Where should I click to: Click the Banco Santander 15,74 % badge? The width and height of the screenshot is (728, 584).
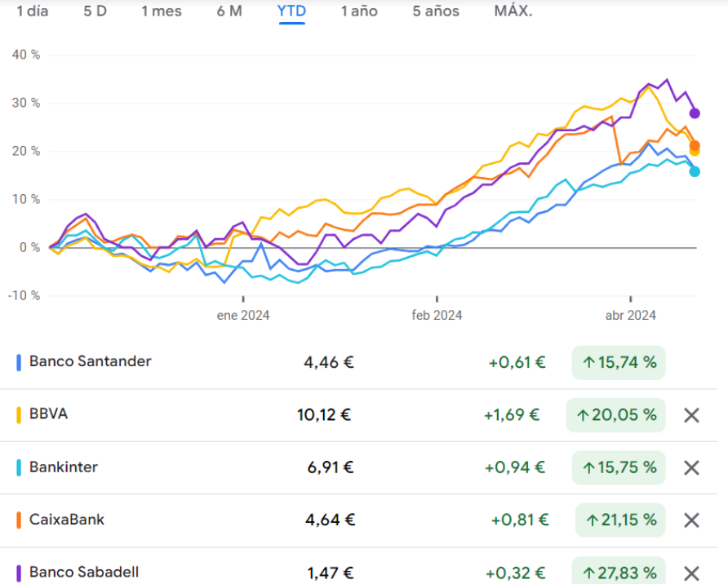[x=618, y=362]
